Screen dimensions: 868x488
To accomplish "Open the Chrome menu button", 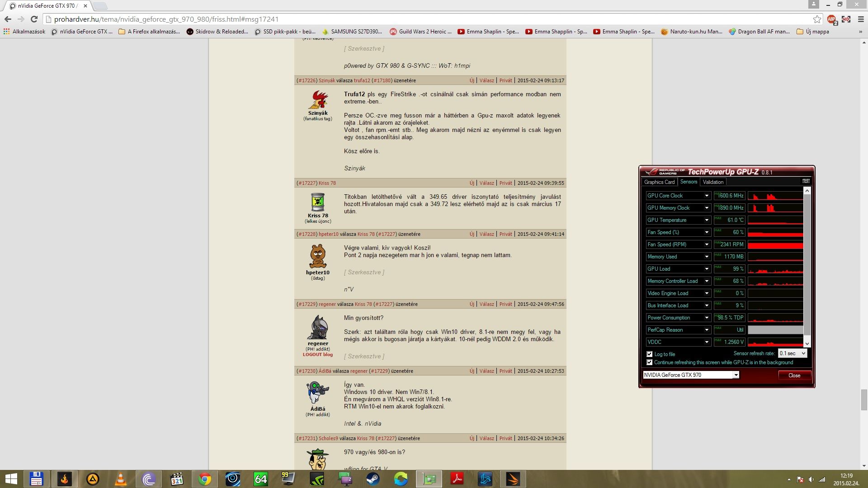I will (861, 19).
